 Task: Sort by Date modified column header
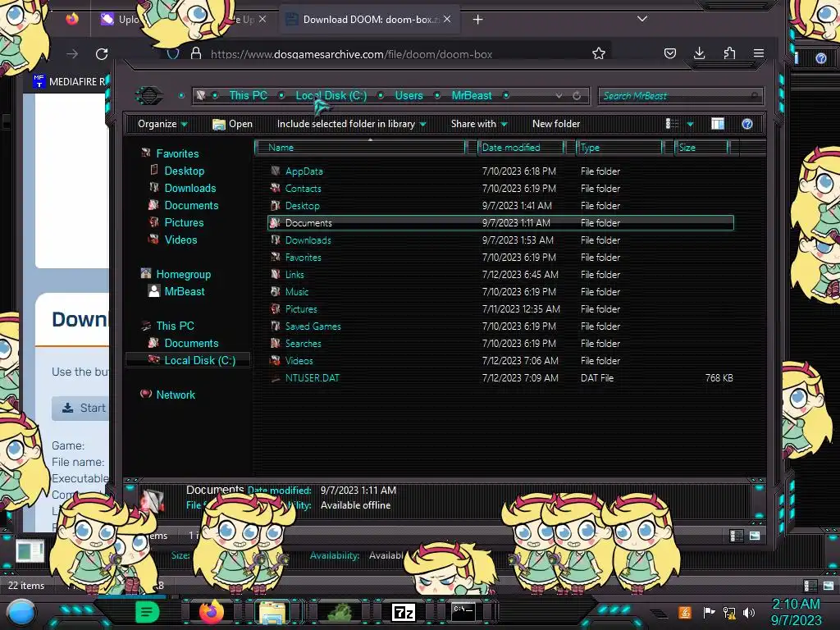(x=520, y=148)
